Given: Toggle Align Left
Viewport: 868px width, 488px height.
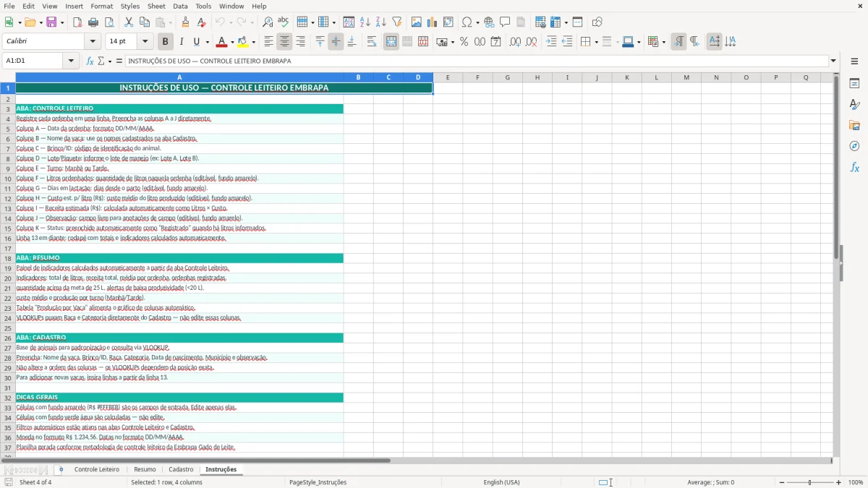Looking at the screenshot, I should pos(269,42).
